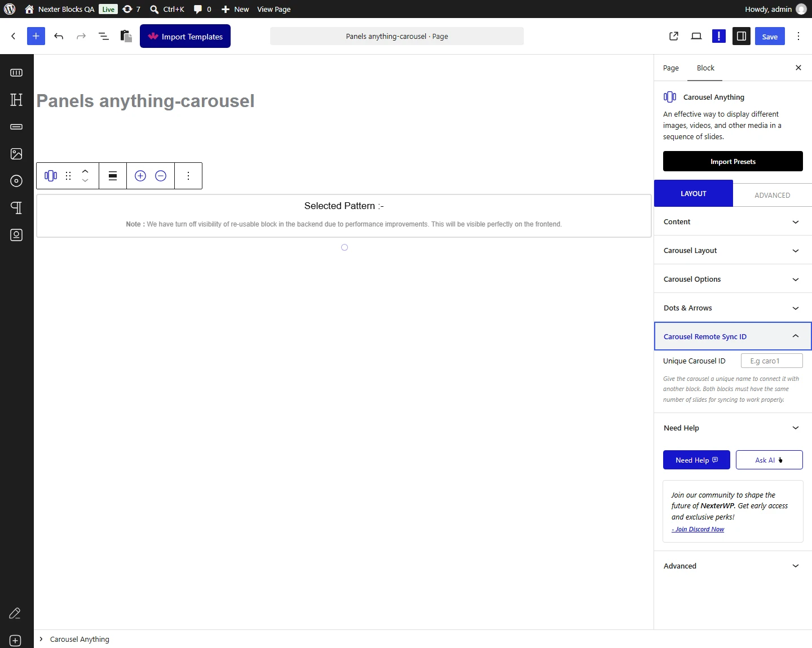This screenshot has width=812, height=648.
Task: Click the drag handle in block toolbar
Action: point(68,176)
